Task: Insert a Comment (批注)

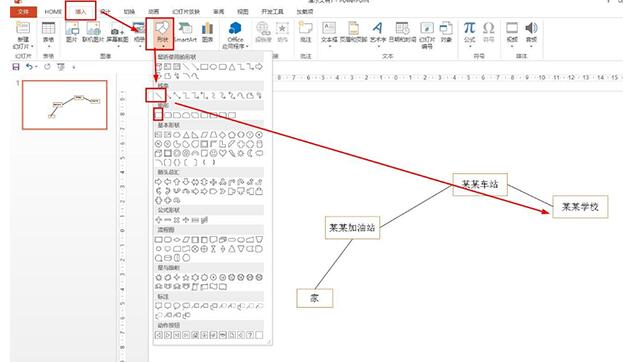Action: [306, 32]
